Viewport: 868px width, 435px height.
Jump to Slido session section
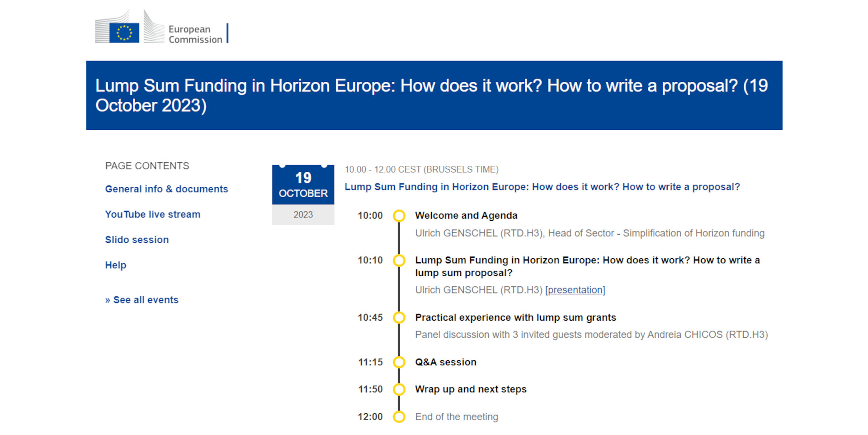(137, 240)
